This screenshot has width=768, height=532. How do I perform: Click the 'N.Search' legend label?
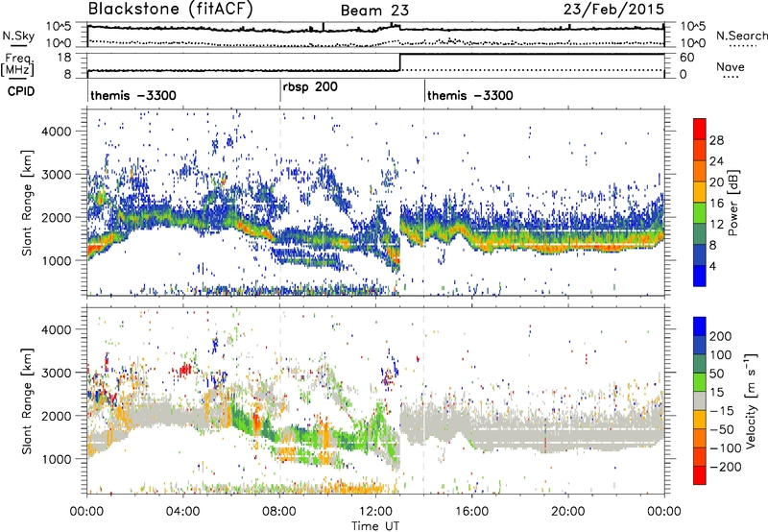click(741, 36)
